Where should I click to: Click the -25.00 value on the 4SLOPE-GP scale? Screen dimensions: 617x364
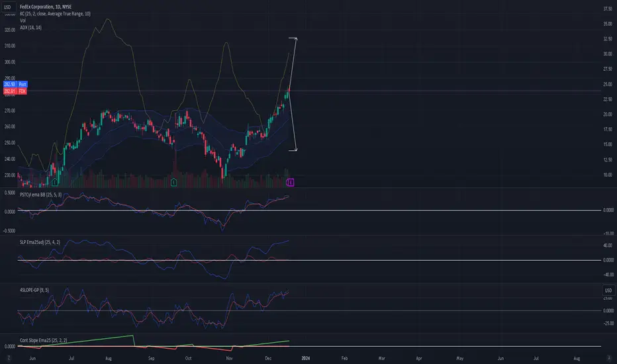pos(608,323)
